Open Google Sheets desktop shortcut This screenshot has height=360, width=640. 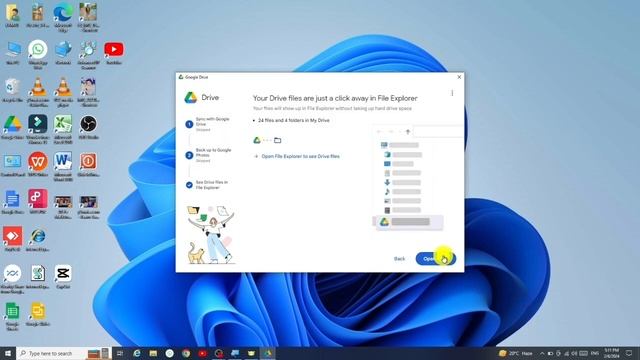point(12,317)
